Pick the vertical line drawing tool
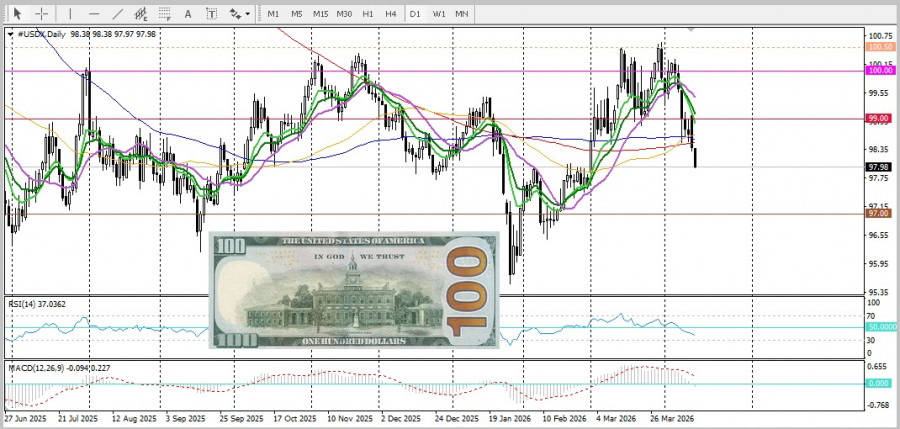The width and height of the screenshot is (900, 429). coord(69,14)
